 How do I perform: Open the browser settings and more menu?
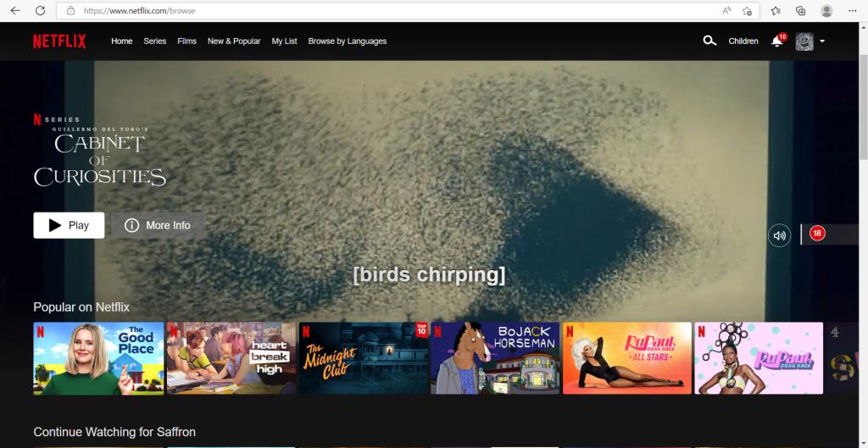point(854,11)
